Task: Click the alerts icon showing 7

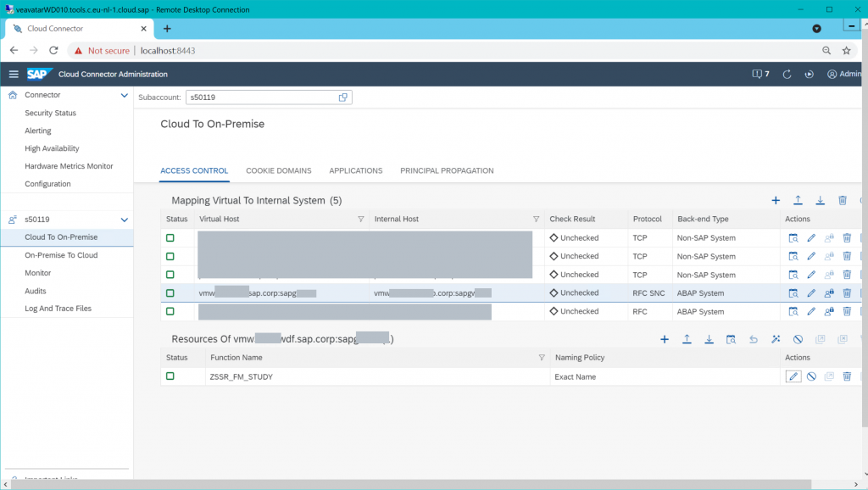Action: pos(760,75)
